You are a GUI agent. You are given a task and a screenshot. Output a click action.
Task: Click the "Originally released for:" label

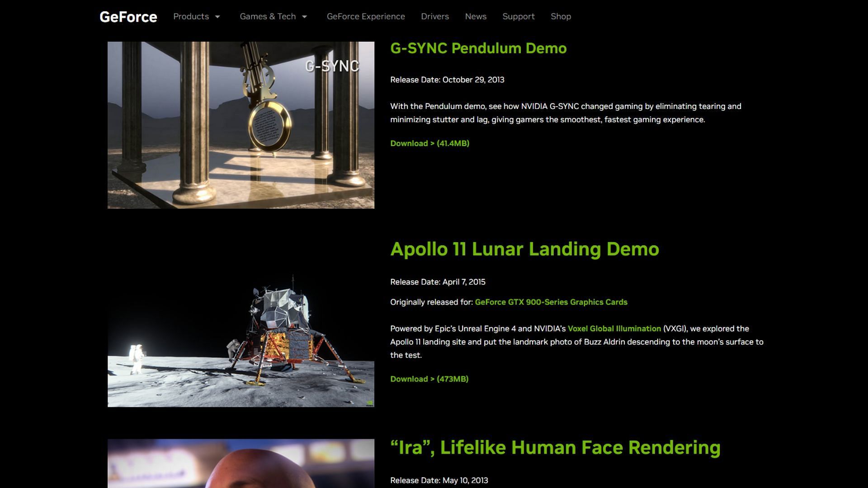(431, 302)
